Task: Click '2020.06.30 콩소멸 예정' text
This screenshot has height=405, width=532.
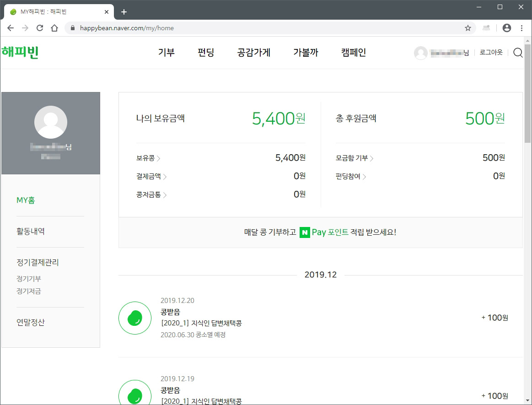Action: [193, 335]
